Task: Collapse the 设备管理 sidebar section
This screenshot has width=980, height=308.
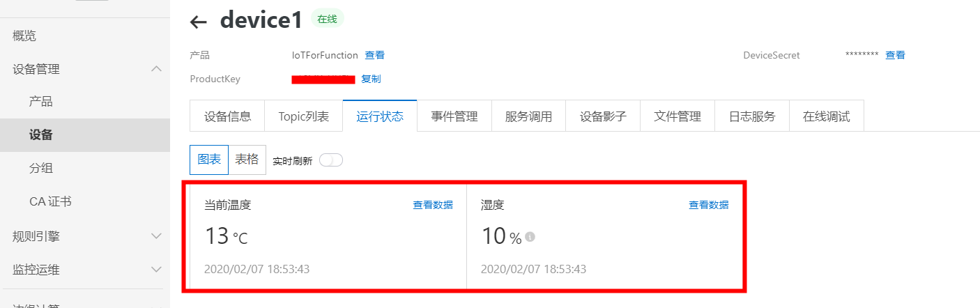Action: (x=157, y=69)
